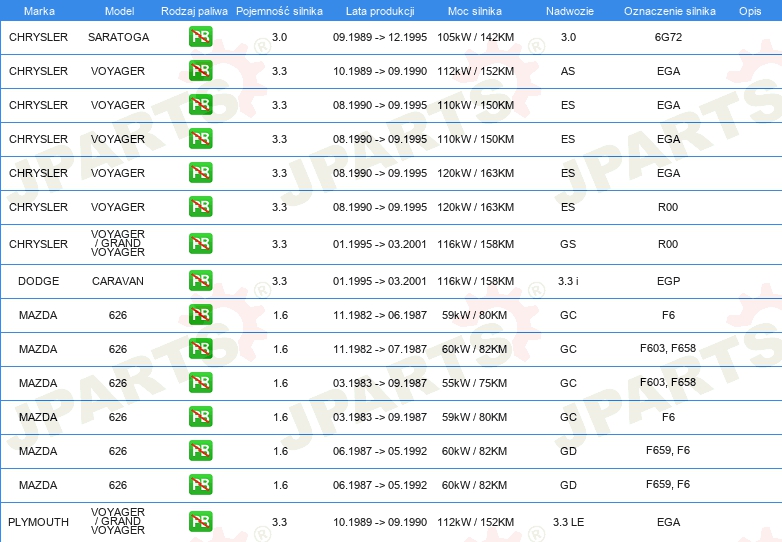The height and width of the screenshot is (542, 782).
Task: Select the 6G72 engine code
Action: [x=668, y=37]
